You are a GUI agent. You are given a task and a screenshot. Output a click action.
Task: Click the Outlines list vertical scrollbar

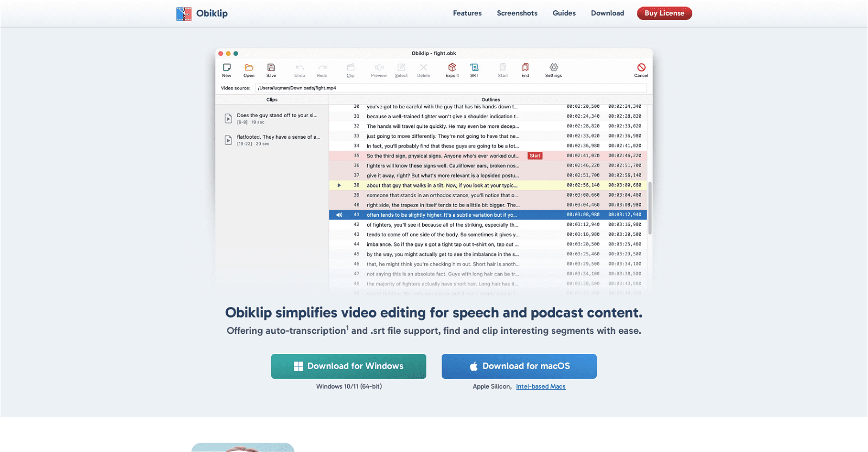[x=650, y=208]
